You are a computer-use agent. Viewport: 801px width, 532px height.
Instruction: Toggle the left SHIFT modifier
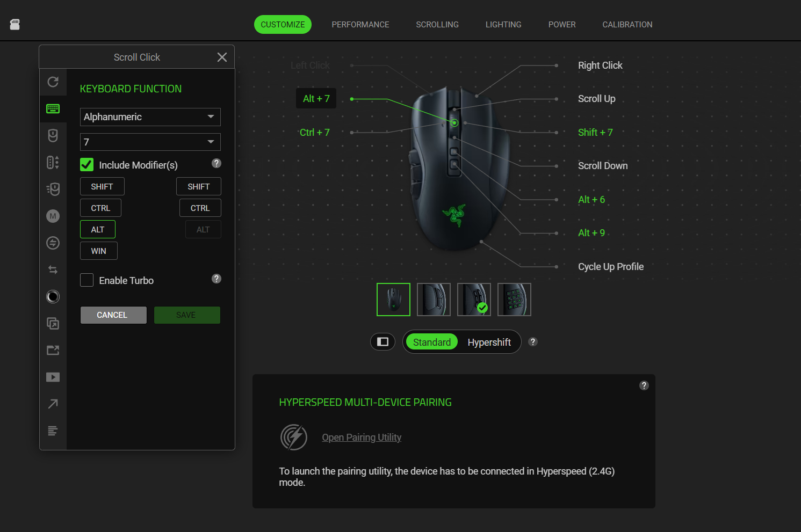coord(102,186)
